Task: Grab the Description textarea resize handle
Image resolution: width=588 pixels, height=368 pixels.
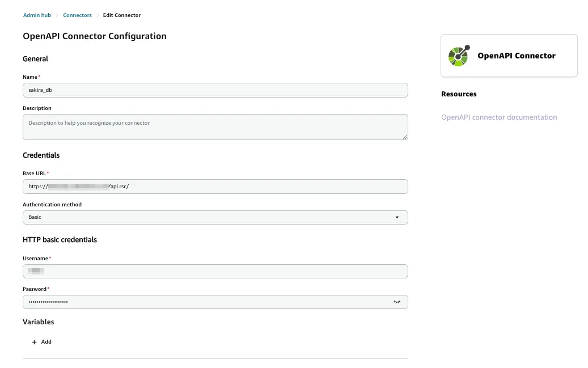Action: click(405, 137)
